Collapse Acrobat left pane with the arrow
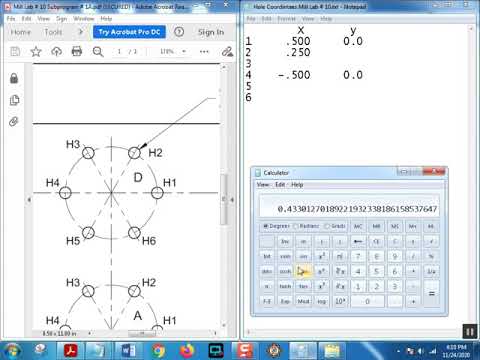The image size is (480, 360). [x=29, y=200]
